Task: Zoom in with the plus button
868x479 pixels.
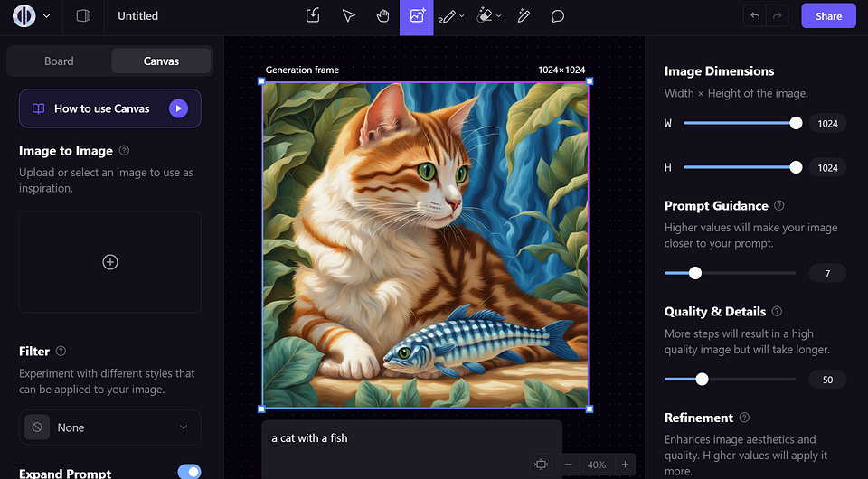Action: 624,465
